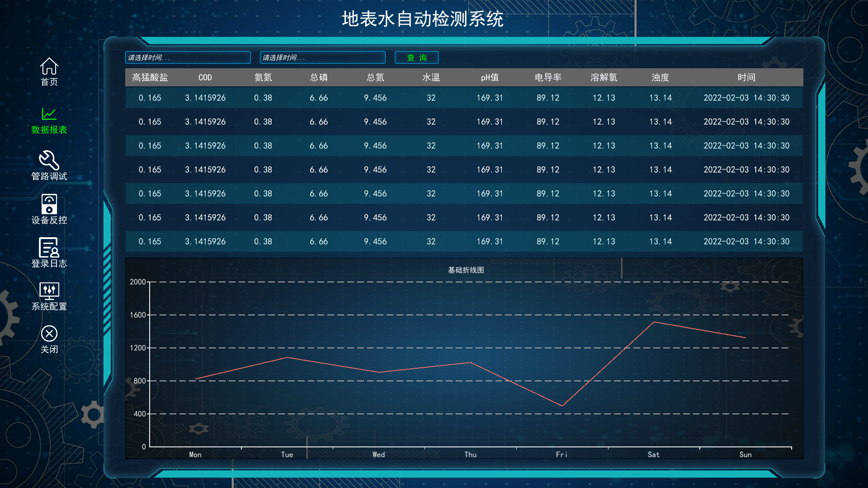Click the Wed x-axis label
Screen dimensions: 868x488
point(379,455)
